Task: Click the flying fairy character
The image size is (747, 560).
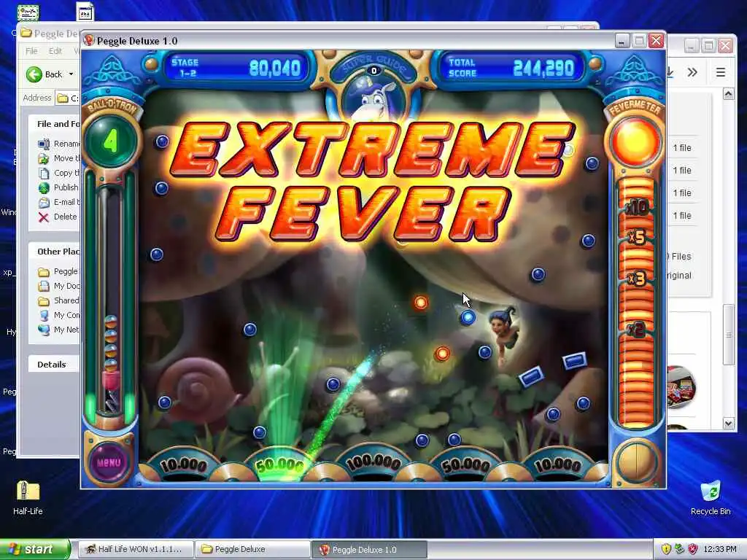Action: 505,333
